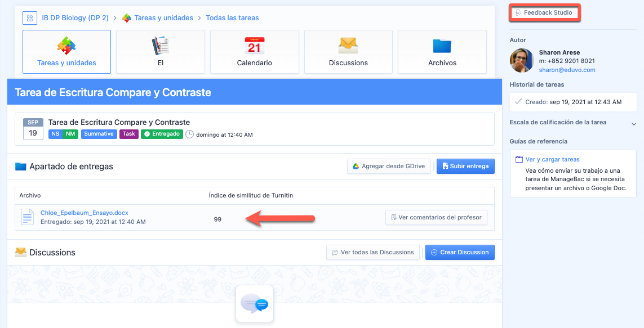Viewport: 644px width, 328px height.
Task: Click the Subir entrega button
Action: 465,166
